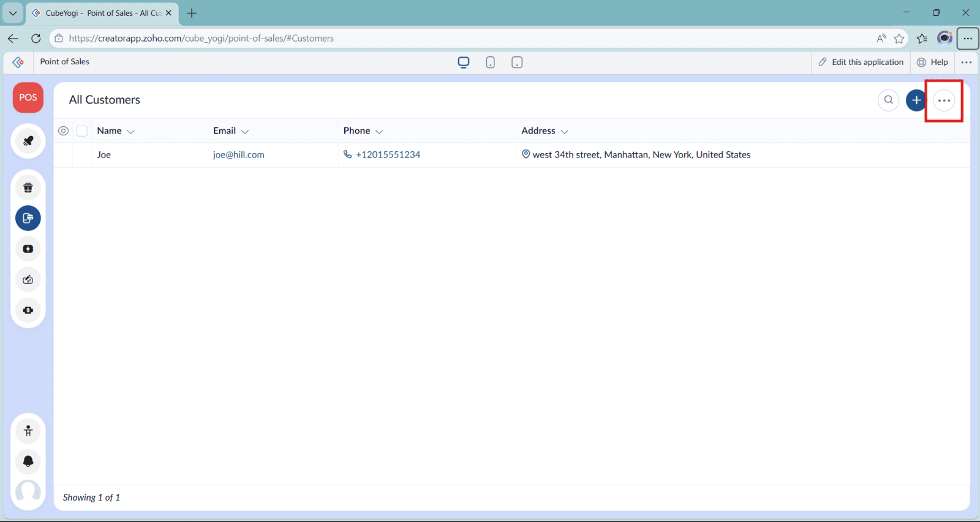Image resolution: width=980 pixels, height=522 pixels.
Task: Click the browser address bar URL
Action: click(201, 38)
